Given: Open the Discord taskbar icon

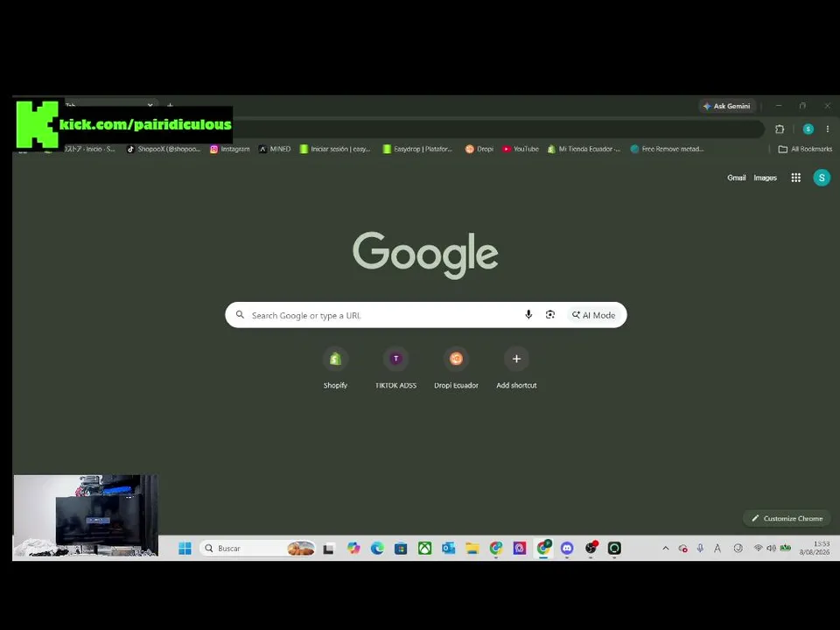Looking at the screenshot, I should (567, 548).
